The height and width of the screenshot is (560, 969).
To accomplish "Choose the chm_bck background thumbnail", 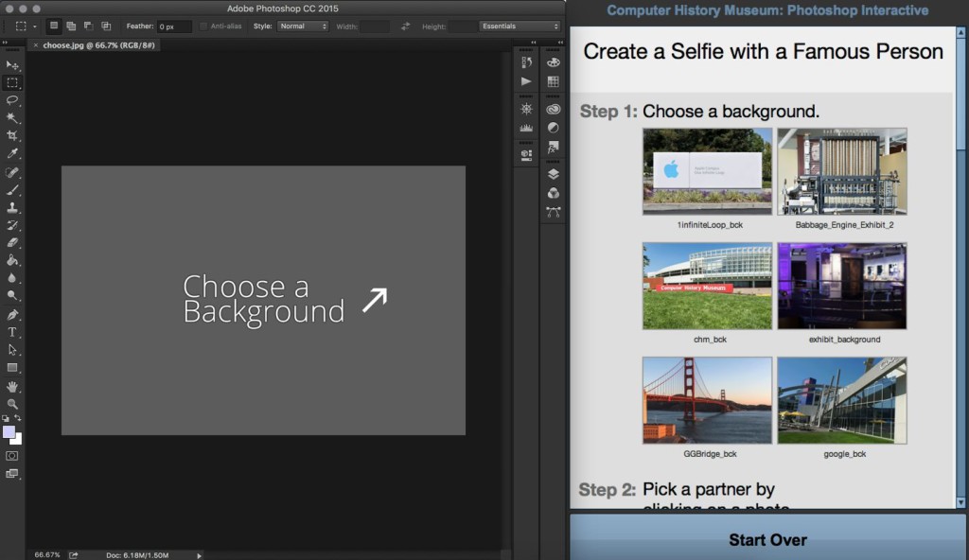I will (x=707, y=286).
